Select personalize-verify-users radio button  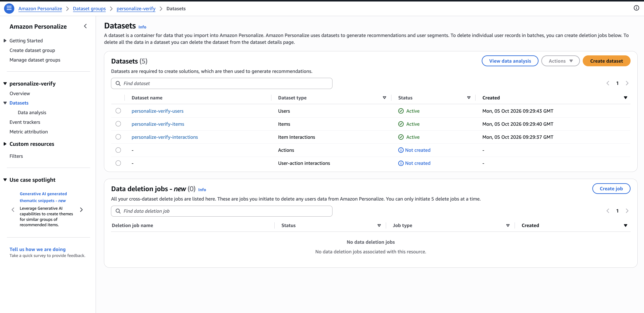(118, 111)
